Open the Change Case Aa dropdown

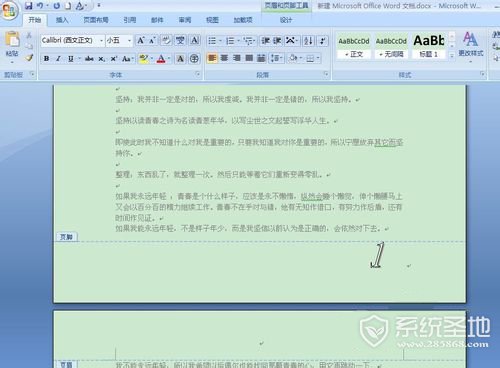(x=127, y=59)
